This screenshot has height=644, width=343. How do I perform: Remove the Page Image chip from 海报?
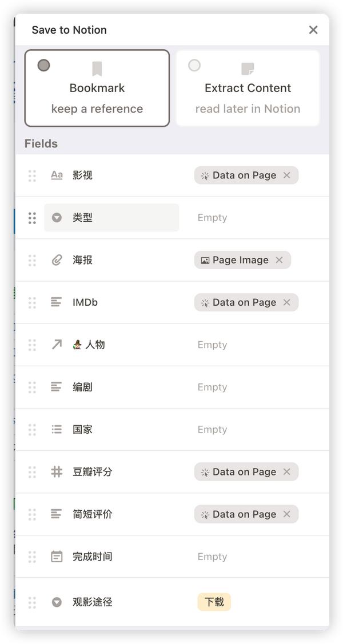[279, 259]
